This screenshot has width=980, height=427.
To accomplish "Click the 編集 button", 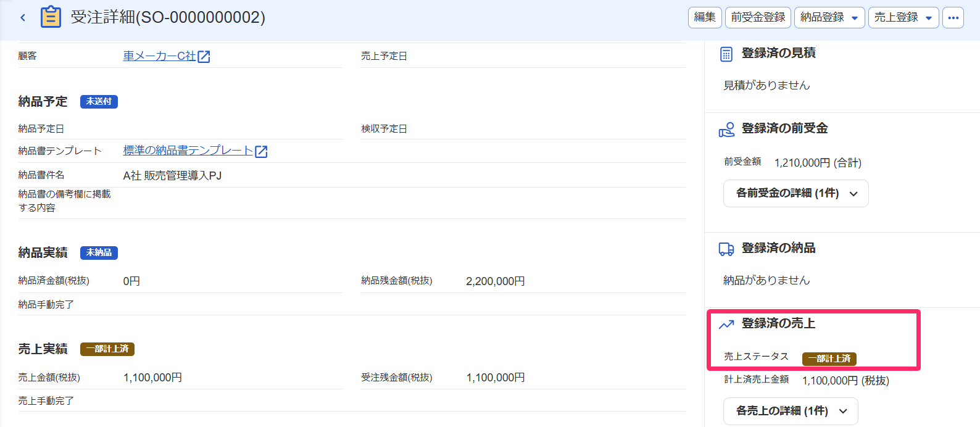I will coord(705,17).
